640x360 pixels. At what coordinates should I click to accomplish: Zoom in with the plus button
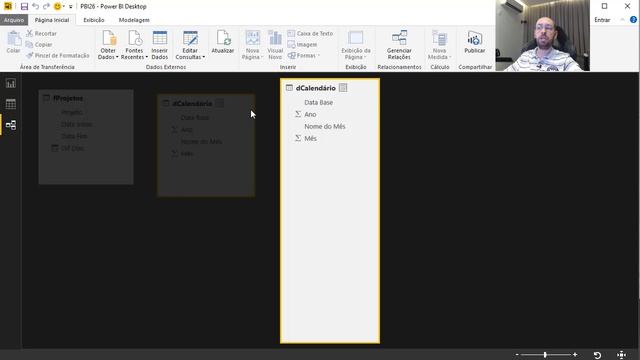click(575, 355)
